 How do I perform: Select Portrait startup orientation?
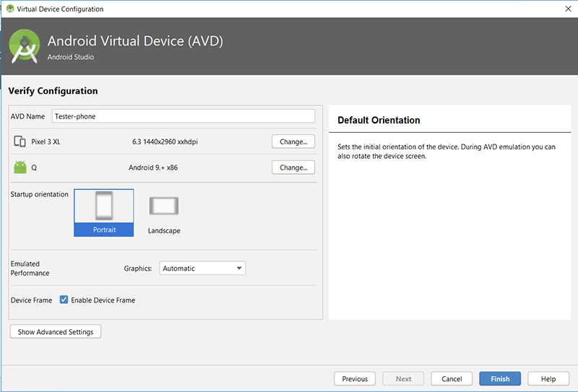click(104, 212)
